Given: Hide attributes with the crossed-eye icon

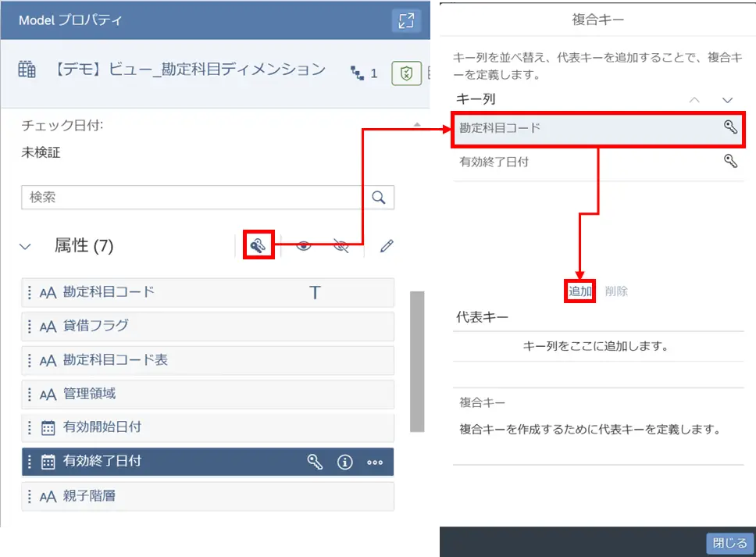Looking at the screenshot, I should click(x=341, y=246).
